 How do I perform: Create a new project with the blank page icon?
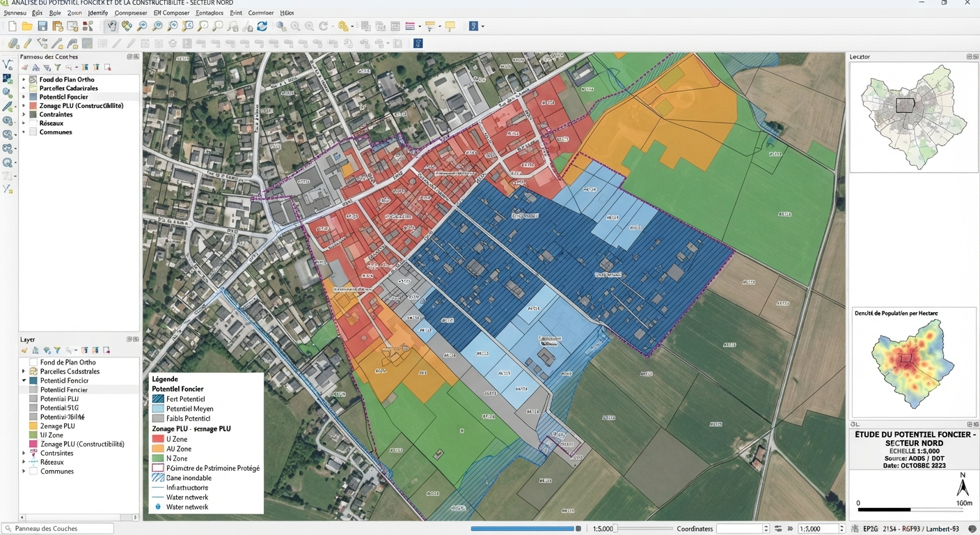coord(12,26)
